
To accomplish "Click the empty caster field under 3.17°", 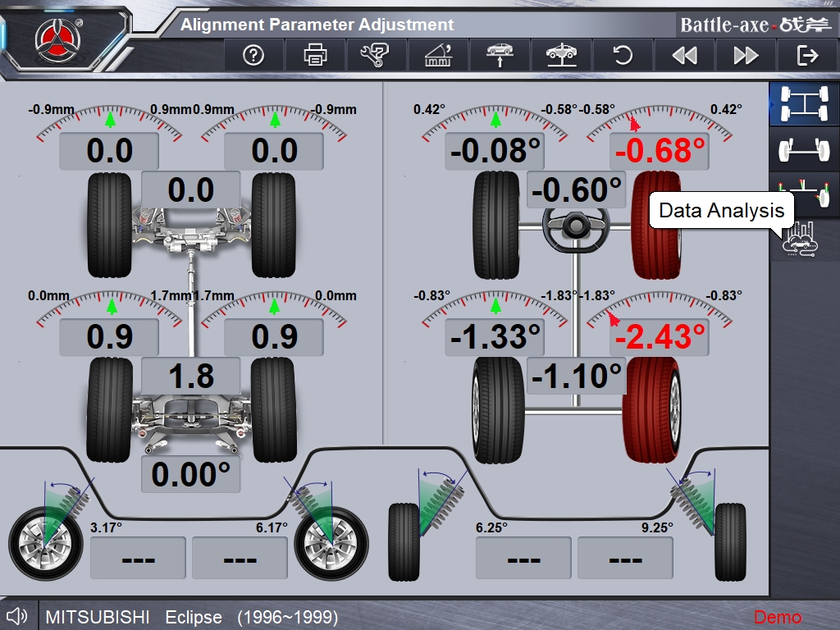I will pos(138,558).
